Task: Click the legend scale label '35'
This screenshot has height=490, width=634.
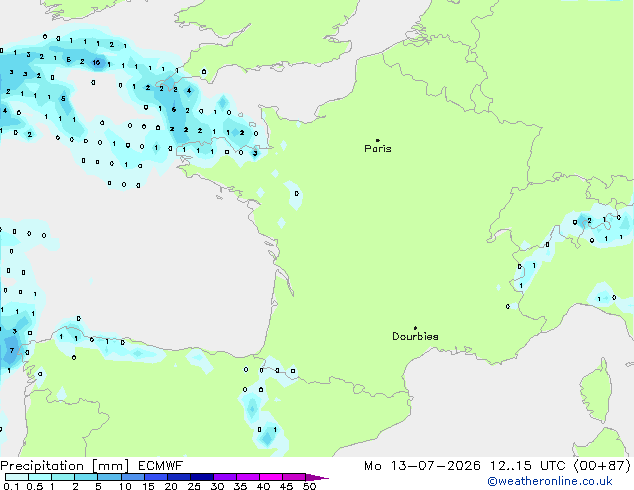Action: (x=240, y=486)
